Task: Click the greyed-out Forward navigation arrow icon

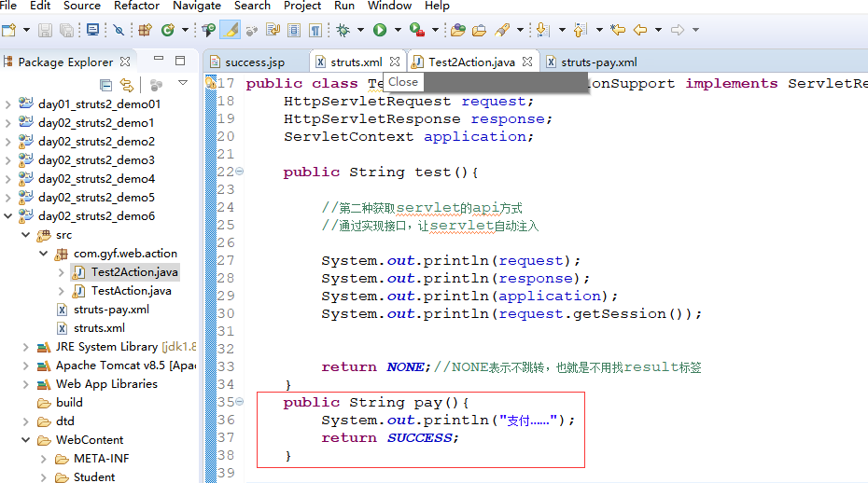Action: [677, 30]
